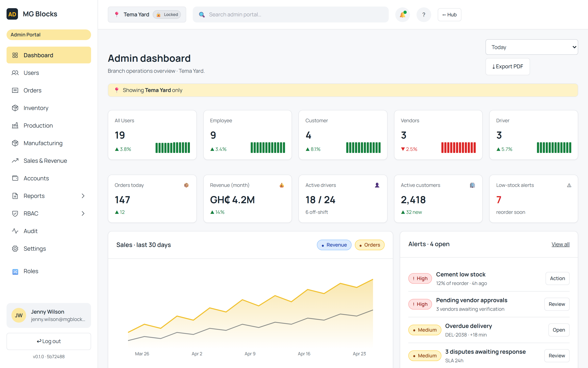The height and width of the screenshot is (368, 588).
Task: Click the Audit activity pulse icon
Action: [x=15, y=231]
